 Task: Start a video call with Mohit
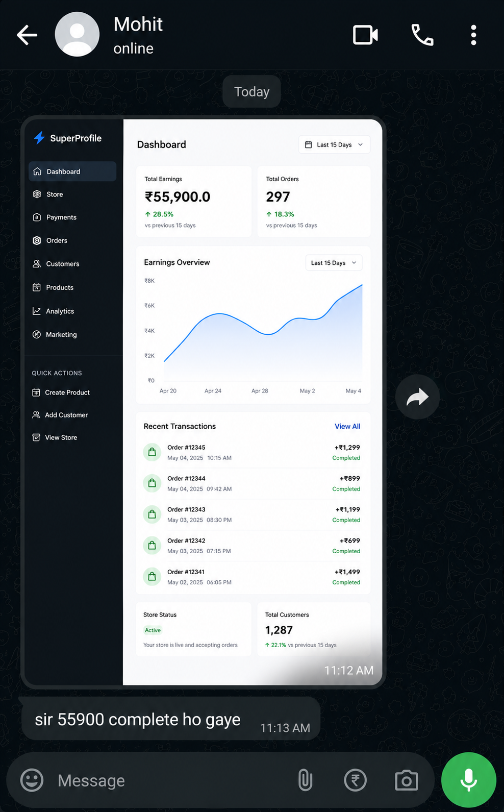(365, 35)
